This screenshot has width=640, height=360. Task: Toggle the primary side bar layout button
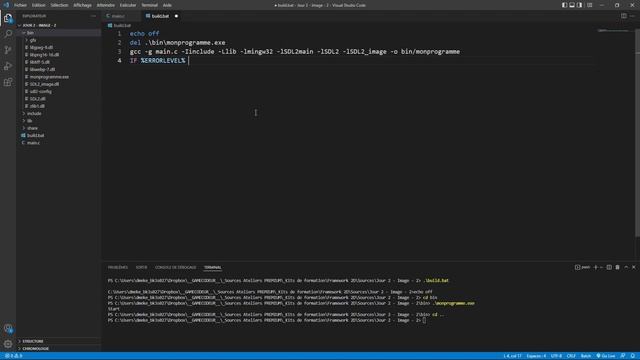[x=564, y=5]
